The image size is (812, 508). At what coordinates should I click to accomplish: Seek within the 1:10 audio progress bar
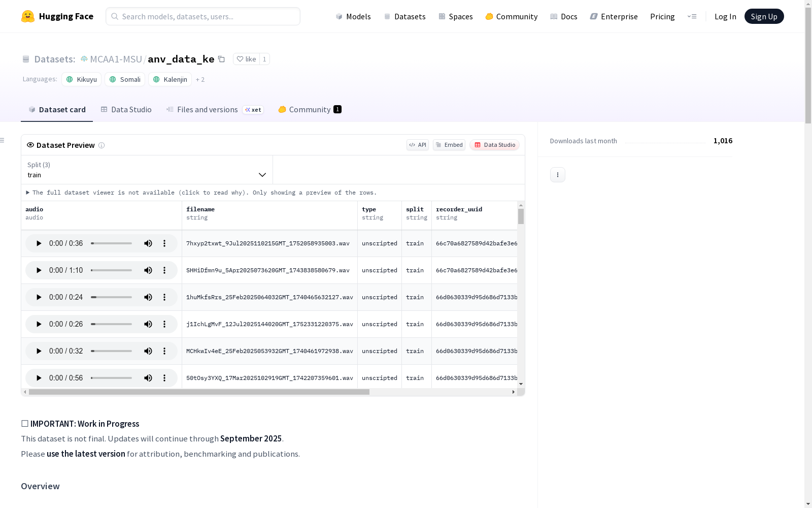click(x=112, y=270)
